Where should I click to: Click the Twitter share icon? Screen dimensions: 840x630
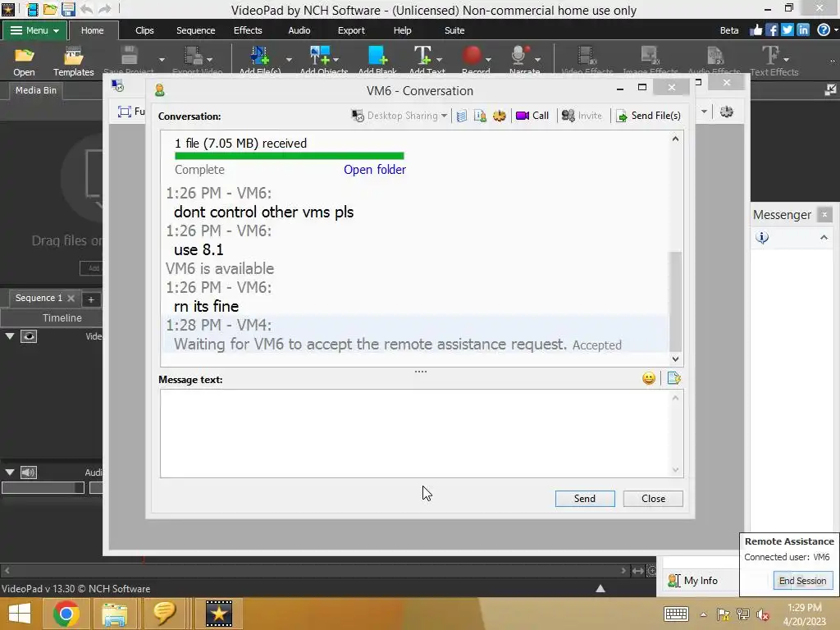[x=787, y=30]
